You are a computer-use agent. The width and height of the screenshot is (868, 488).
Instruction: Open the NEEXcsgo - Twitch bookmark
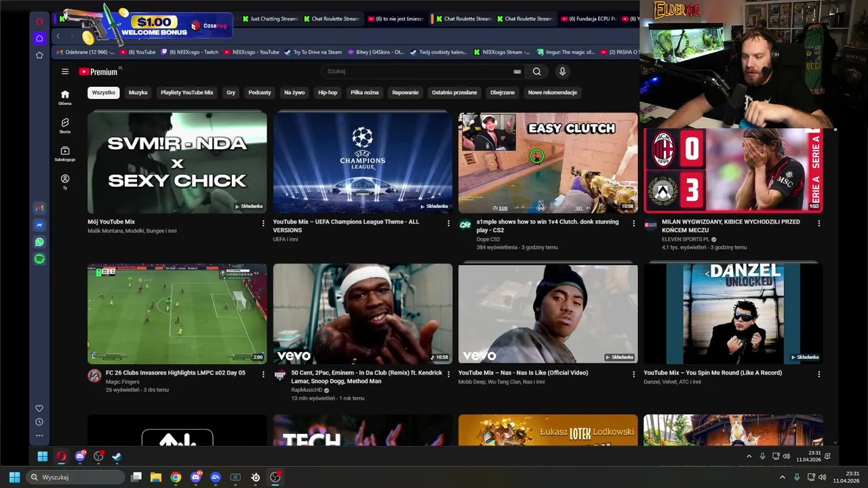click(x=189, y=52)
